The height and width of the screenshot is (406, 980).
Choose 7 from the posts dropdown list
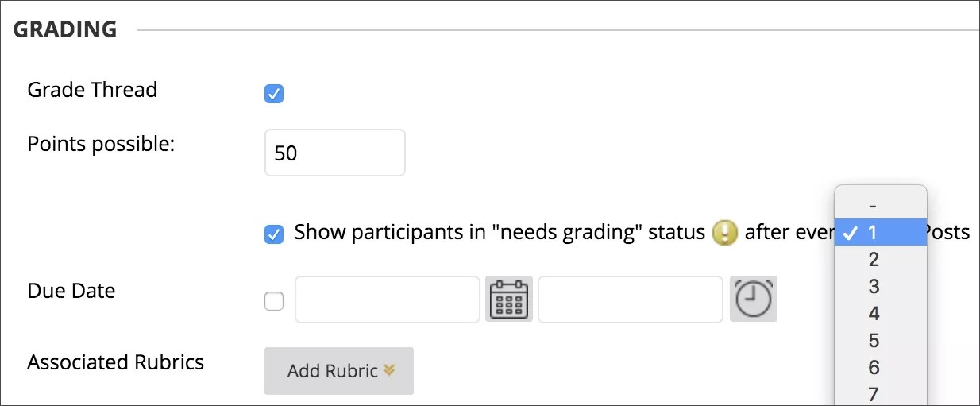pyautogui.click(x=874, y=394)
